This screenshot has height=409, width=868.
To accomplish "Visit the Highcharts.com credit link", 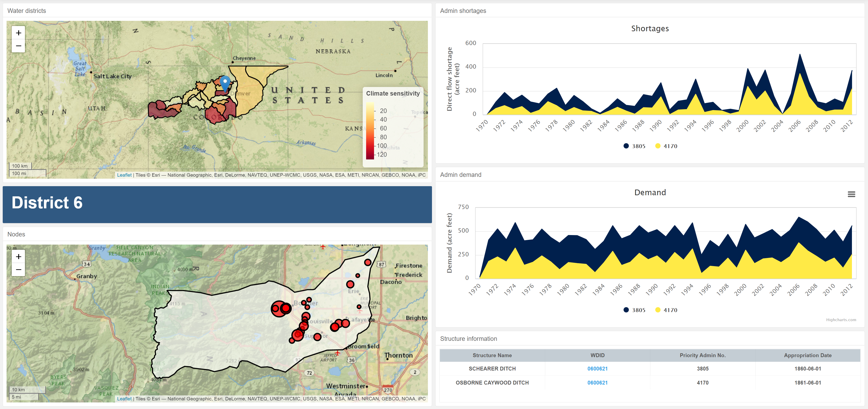I will point(841,320).
